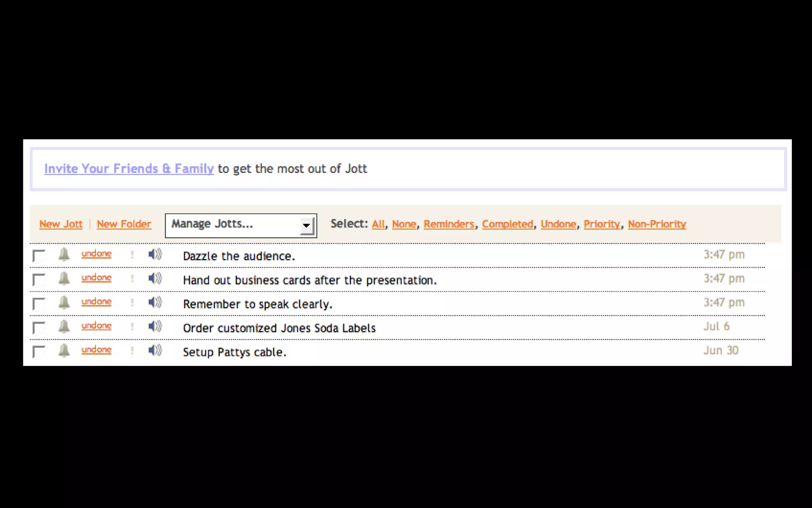Select All jotts
This screenshot has height=508, width=812.
(378, 224)
